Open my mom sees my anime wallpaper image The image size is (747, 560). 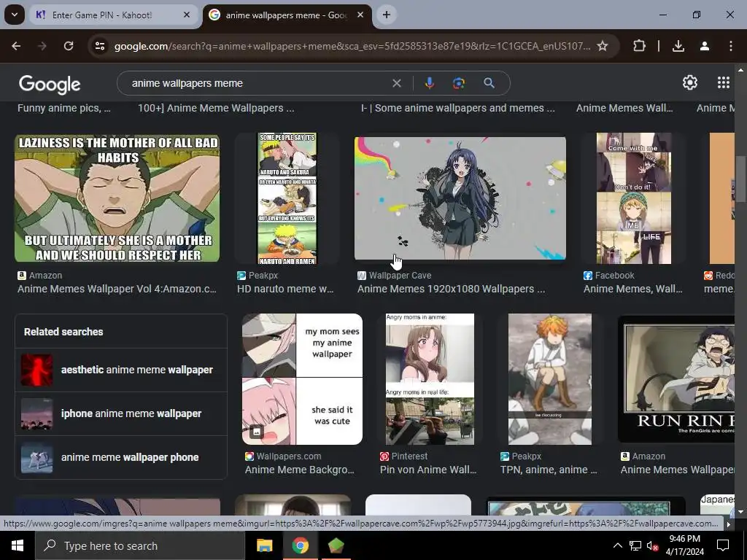(x=302, y=379)
